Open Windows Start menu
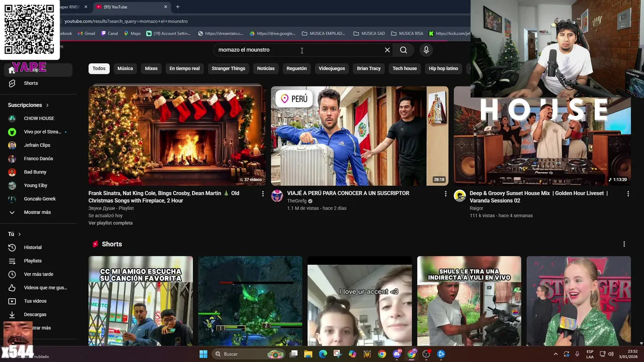The width and height of the screenshot is (644, 362). click(x=203, y=354)
